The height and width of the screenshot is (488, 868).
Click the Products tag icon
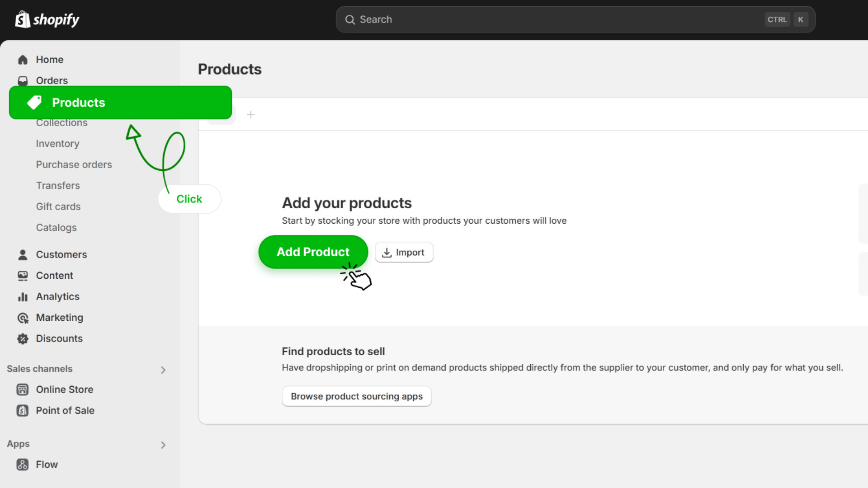tap(34, 103)
